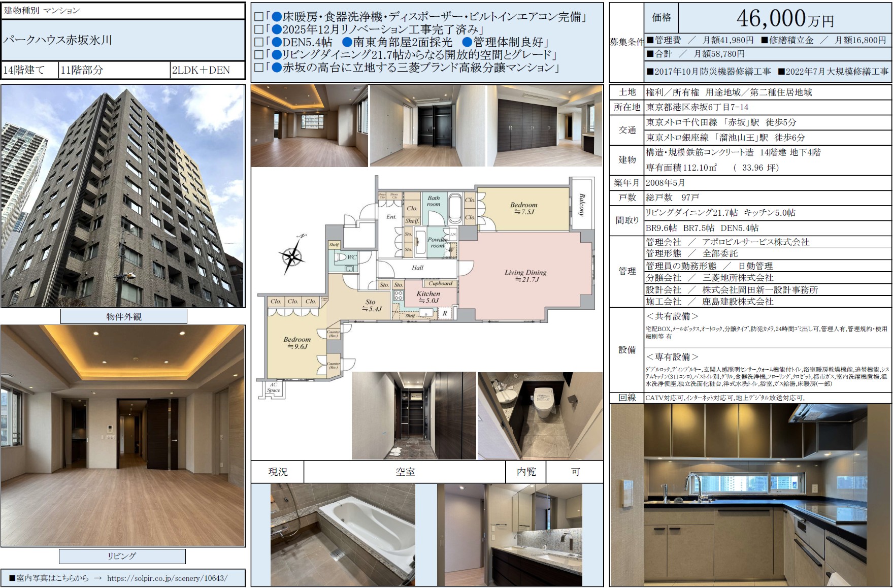Toggle the checkbox next to 赤坂の高台に立地する line
Image resolution: width=893 pixels, height=588 pixels.
258,68
